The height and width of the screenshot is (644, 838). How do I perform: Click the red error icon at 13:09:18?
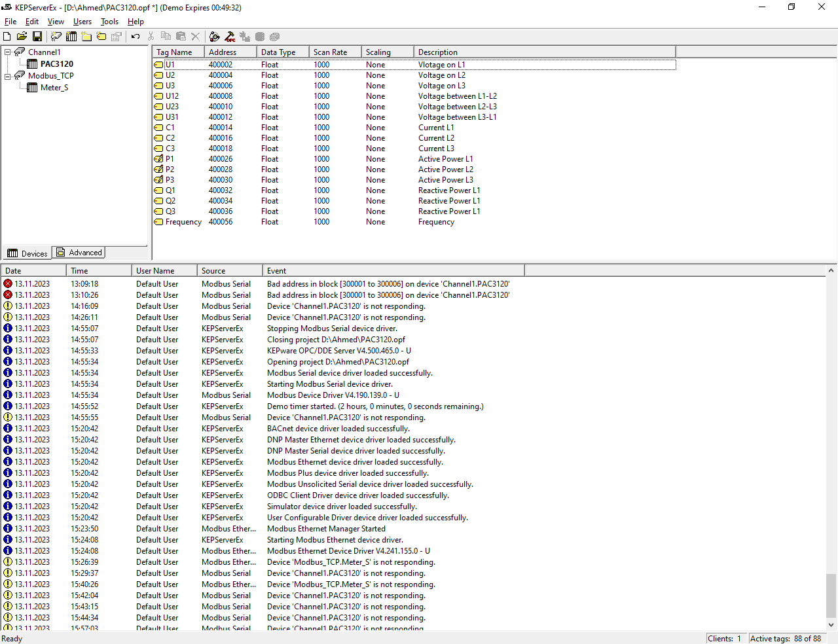coord(8,284)
